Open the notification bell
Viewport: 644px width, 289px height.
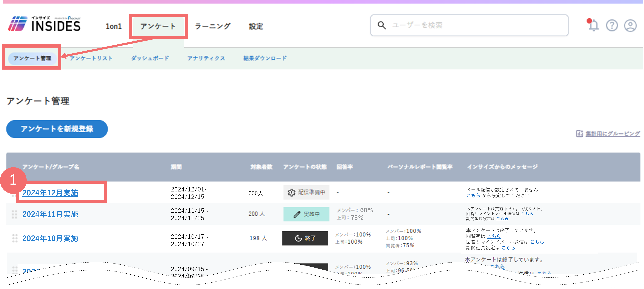[593, 25]
